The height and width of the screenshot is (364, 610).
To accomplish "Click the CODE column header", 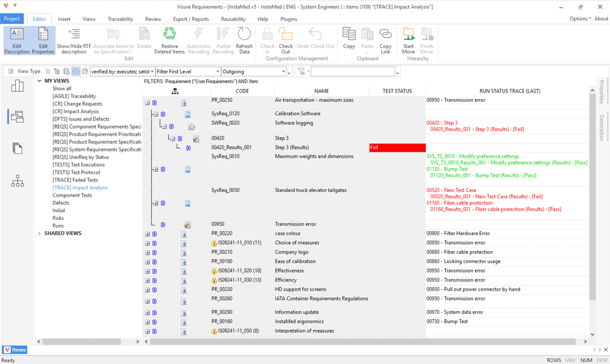I will (242, 91).
